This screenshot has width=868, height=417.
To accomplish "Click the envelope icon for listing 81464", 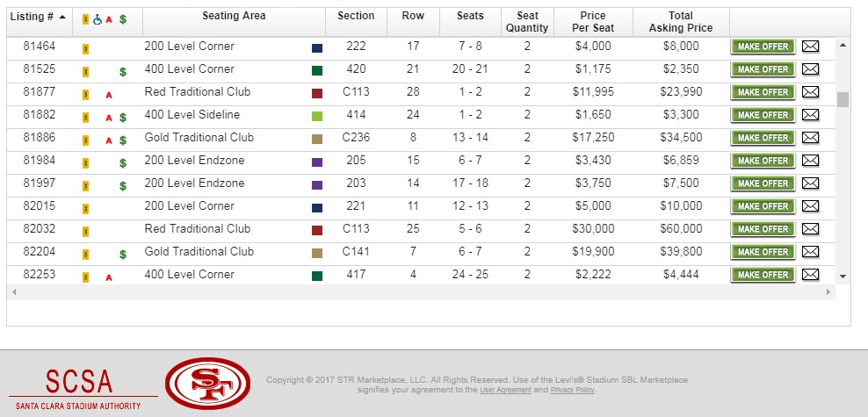I will click(810, 47).
